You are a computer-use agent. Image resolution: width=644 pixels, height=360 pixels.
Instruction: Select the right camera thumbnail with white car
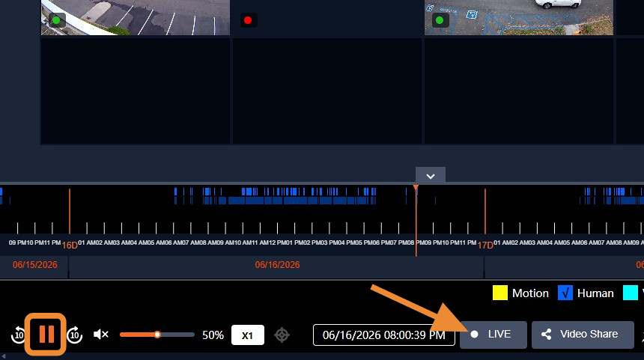pos(519,17)
